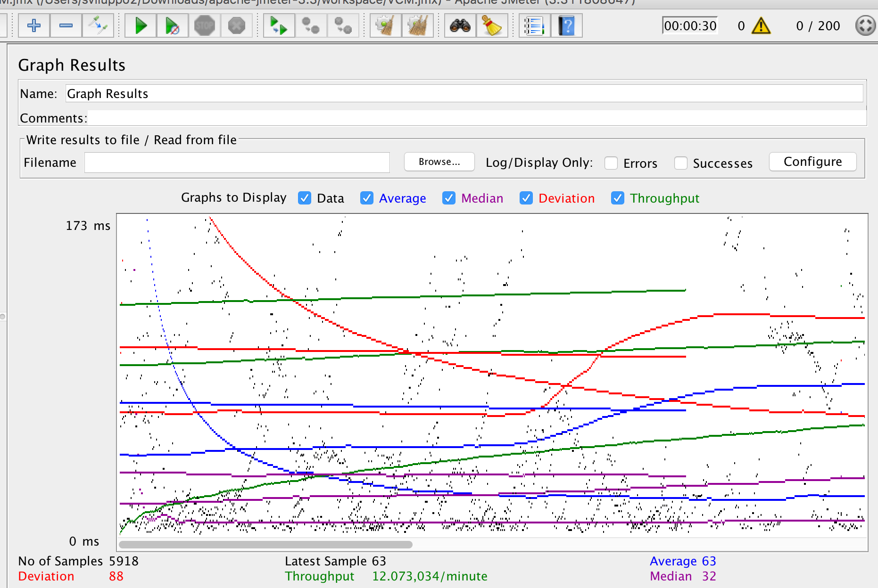Enable the Successes only checkbox
This screenshot has width=878, height=588.
click(x=681, y=163)
